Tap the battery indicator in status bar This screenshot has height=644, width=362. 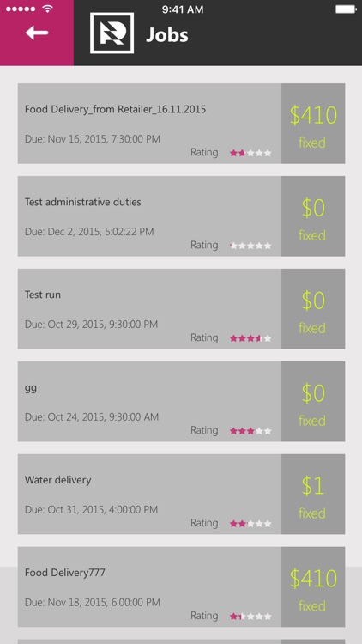346,9
